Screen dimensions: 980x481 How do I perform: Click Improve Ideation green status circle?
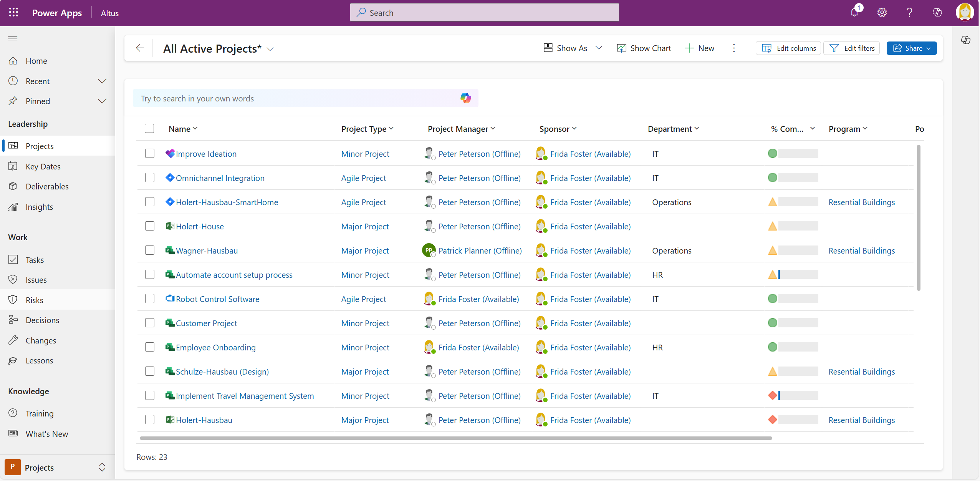point(773,153)
